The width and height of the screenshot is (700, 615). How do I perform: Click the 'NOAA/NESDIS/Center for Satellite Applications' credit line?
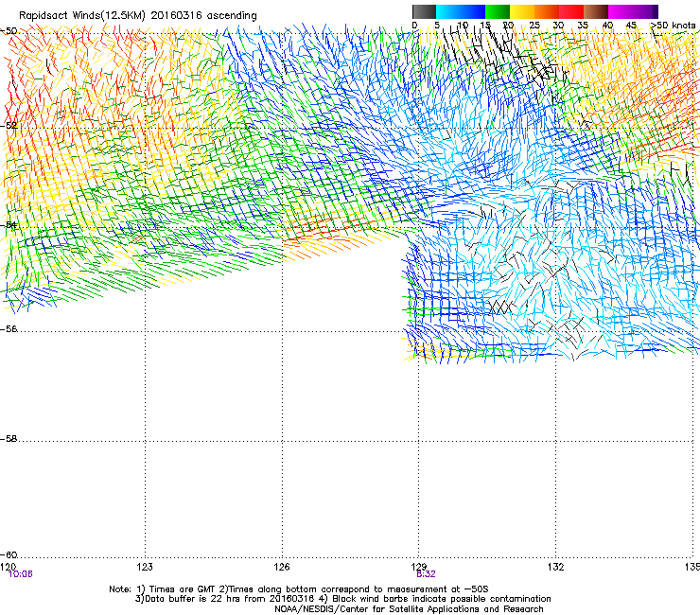409,609
